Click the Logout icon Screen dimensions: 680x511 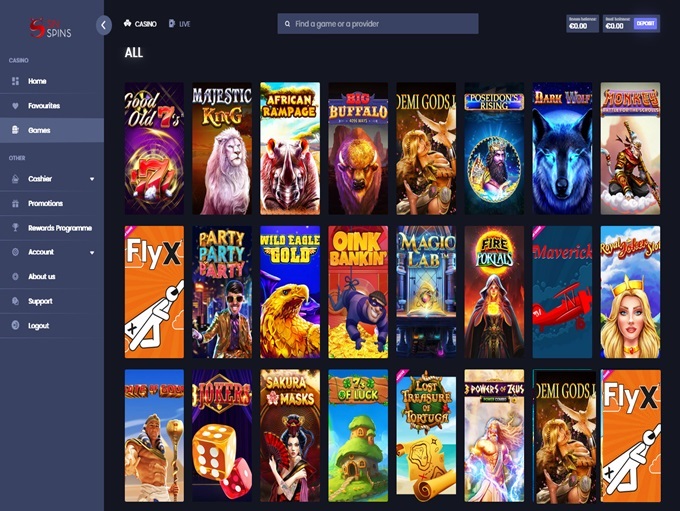click(15, 325)
